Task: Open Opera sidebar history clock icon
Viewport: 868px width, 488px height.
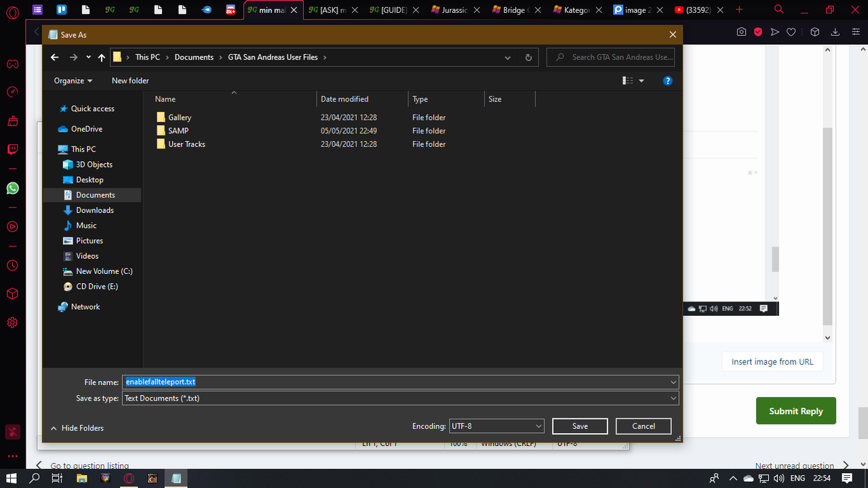Action: [12, 265]
